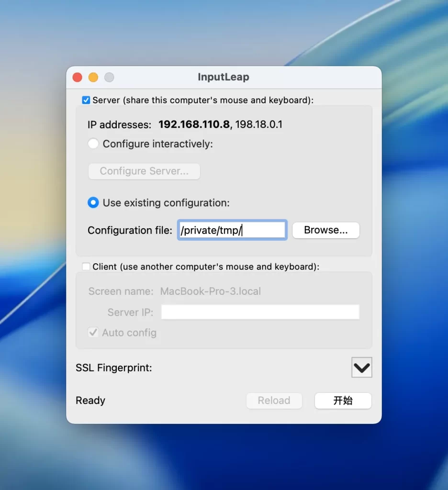Focus the Configuration file path field
Screen dimensions: 448x490
(232, 230)
